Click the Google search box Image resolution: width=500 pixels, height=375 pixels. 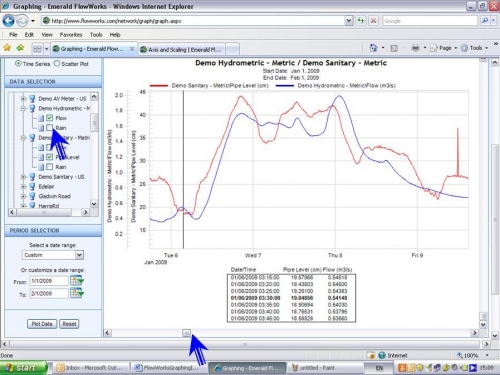tap(430, 21)
